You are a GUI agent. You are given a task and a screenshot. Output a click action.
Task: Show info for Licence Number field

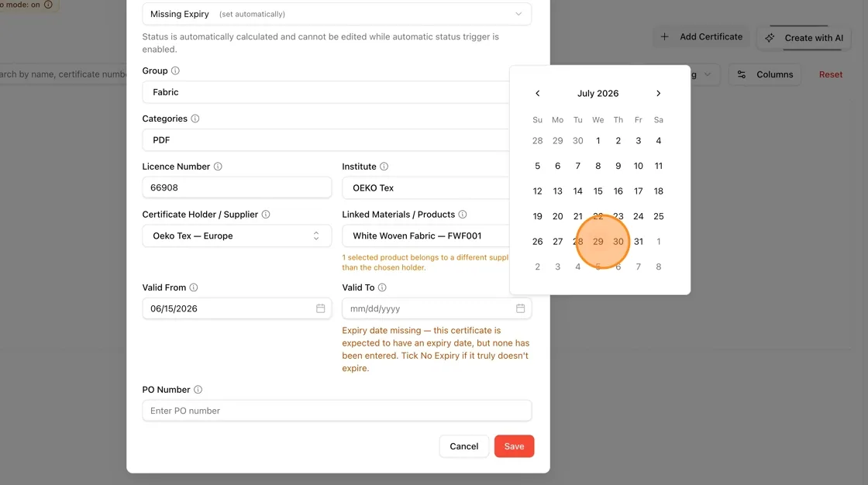218,167
